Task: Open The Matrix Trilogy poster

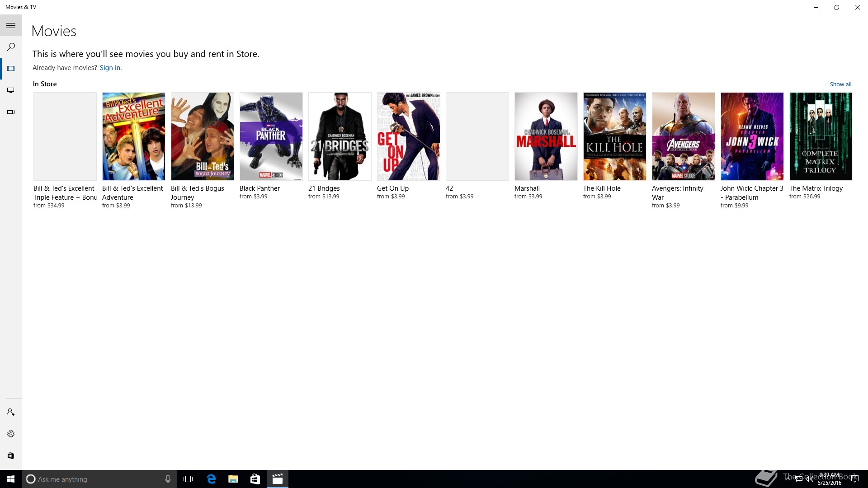Action: pos(821,136)
